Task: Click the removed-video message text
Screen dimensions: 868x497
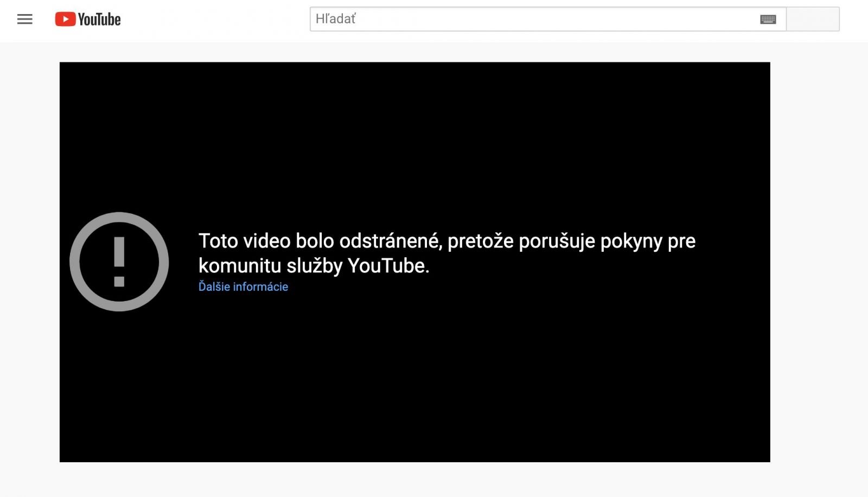Action: click(x=447, y=253)
